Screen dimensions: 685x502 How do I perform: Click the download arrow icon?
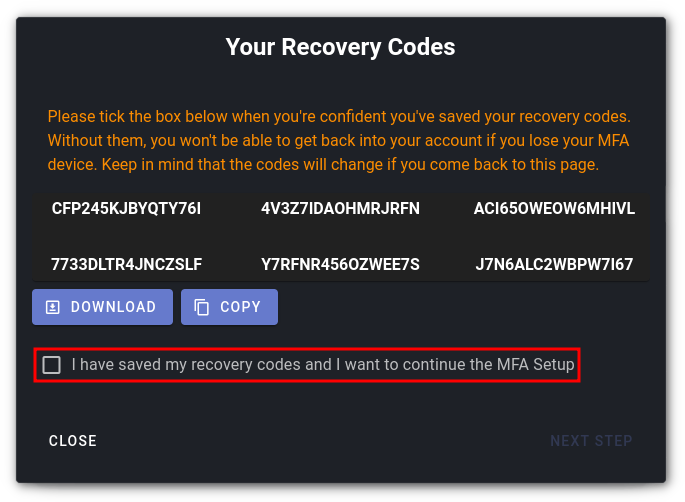(x=53, y=307)
